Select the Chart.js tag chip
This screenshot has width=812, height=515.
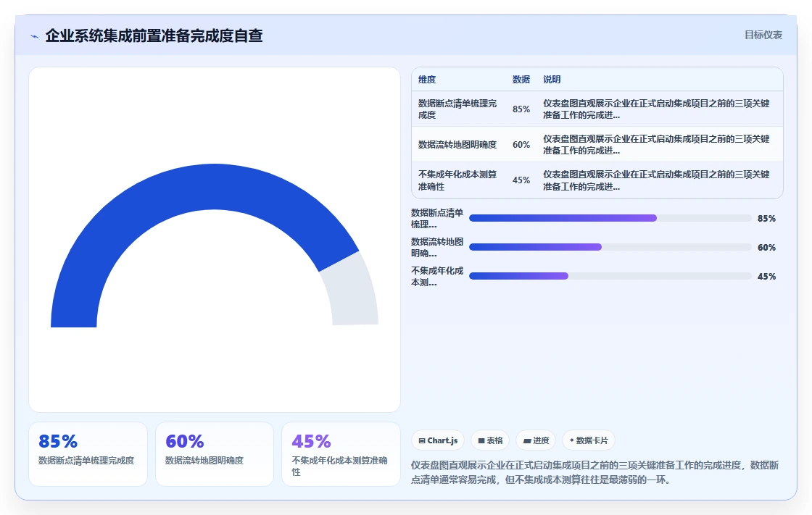pyautogui.click(x=438, y=440)
